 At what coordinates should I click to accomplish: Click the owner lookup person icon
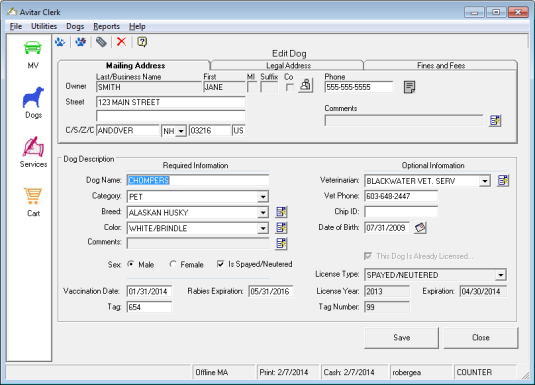point(305,85)
